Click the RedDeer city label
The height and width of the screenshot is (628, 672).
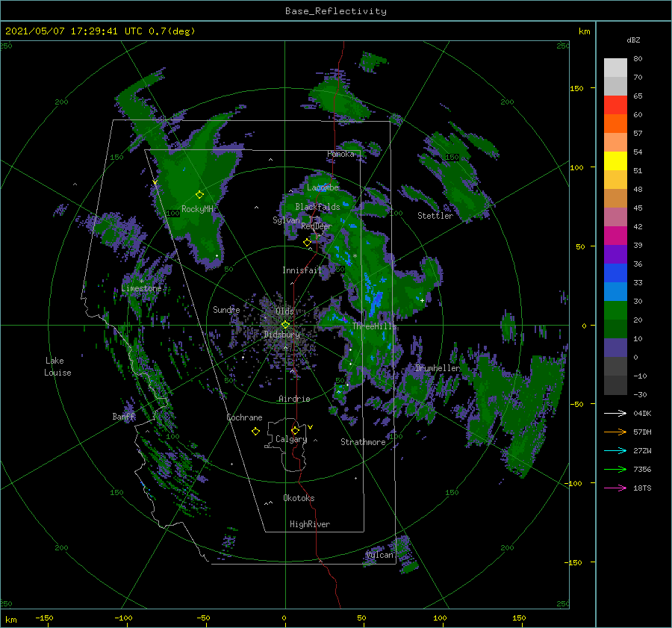(317, 226)
